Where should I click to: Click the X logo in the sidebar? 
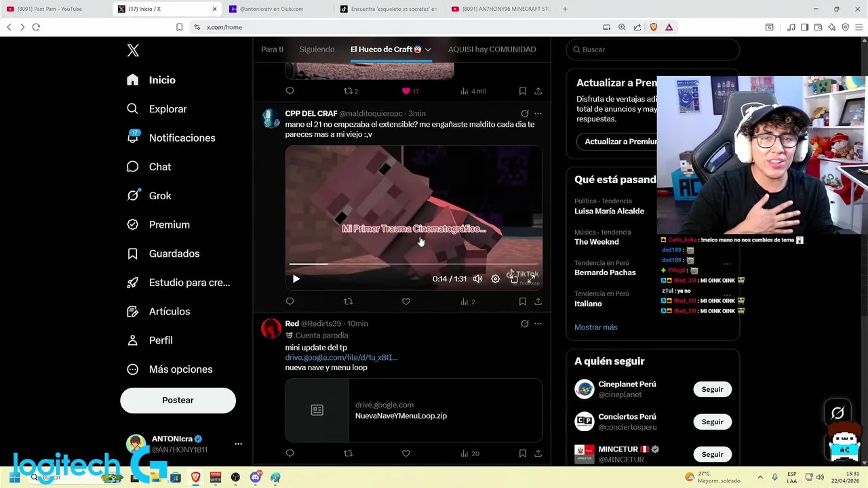133,50
